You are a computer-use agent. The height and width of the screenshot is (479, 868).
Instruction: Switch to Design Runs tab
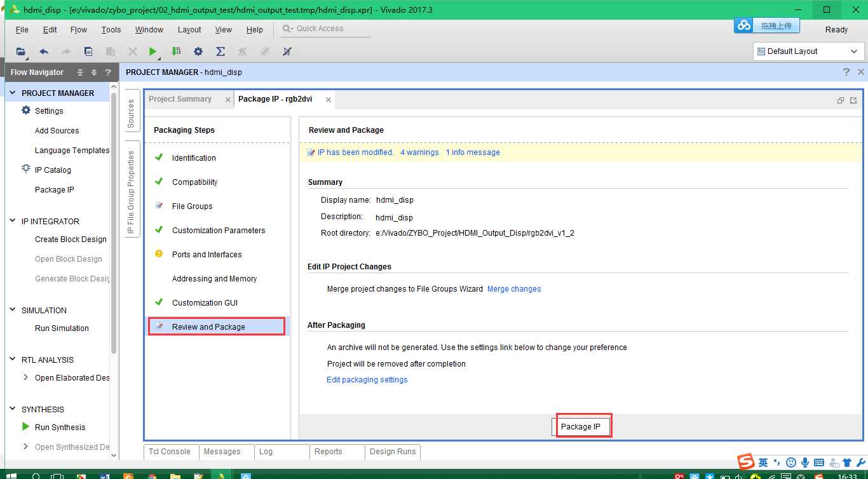[393, 452]
